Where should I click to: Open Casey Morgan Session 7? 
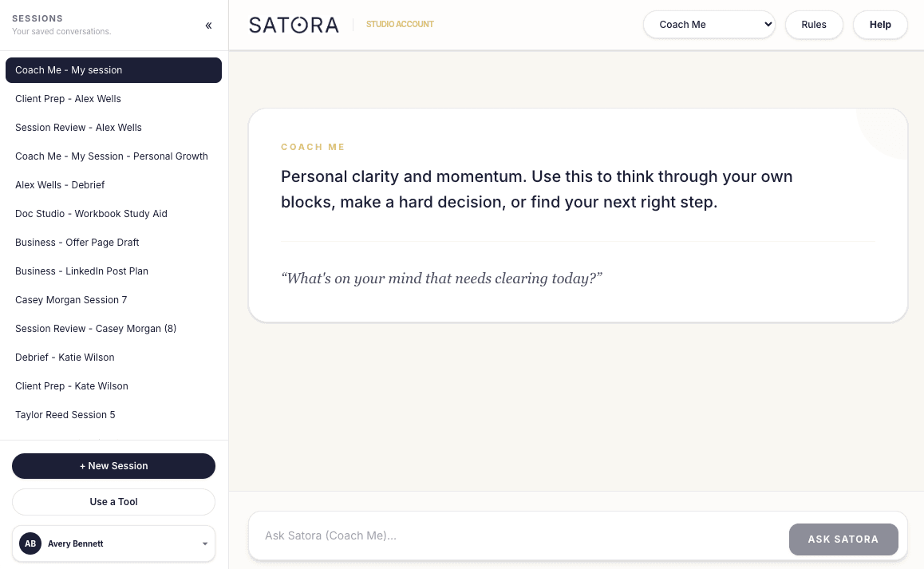71,300
